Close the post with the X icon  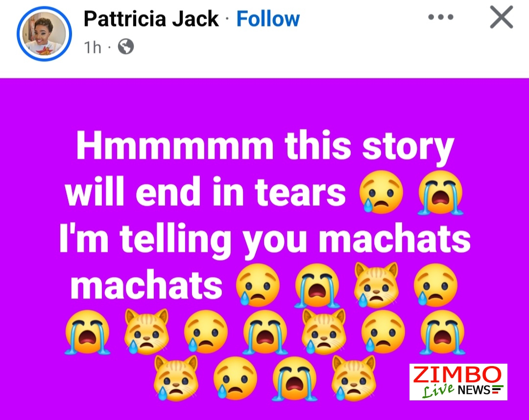502,17
